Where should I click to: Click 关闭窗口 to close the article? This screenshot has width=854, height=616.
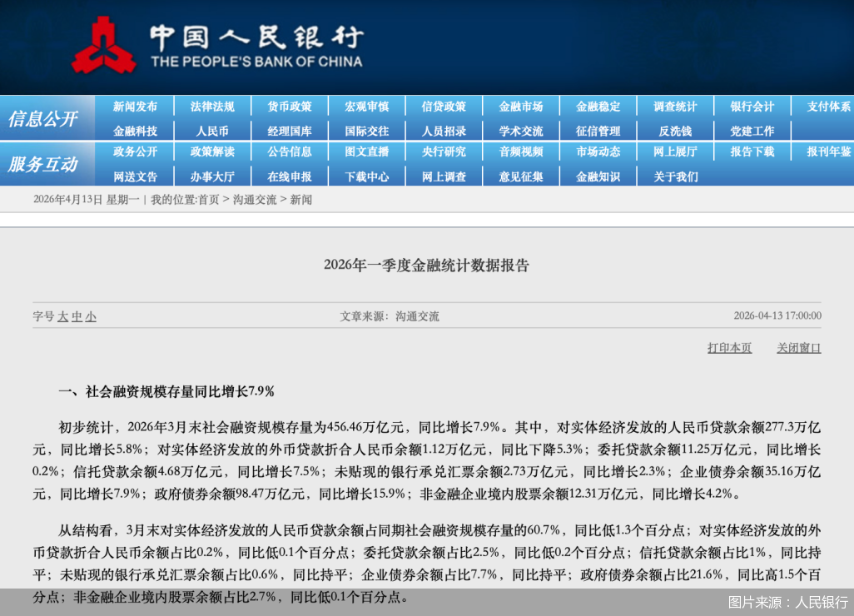click(x=798, y=348)
